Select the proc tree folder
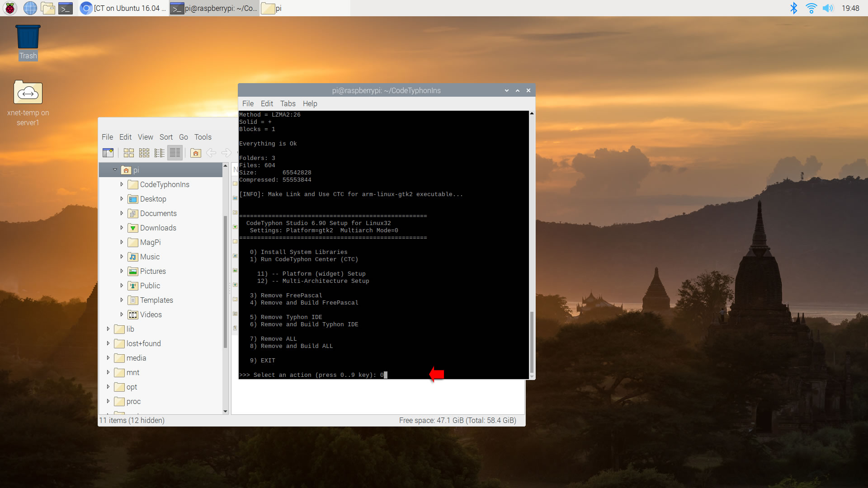This screenshot has width=868, height=488. tap(127, 401)
